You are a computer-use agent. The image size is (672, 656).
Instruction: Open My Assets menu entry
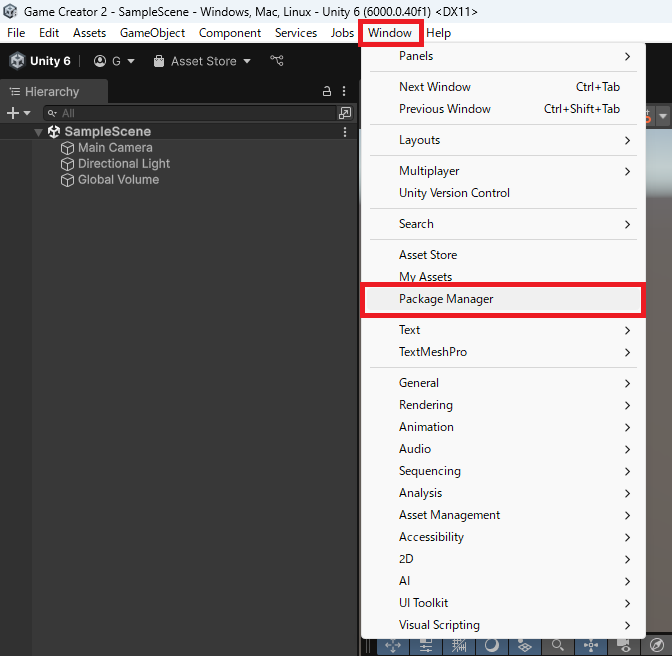pyautogui.click(x=503, y=277)
